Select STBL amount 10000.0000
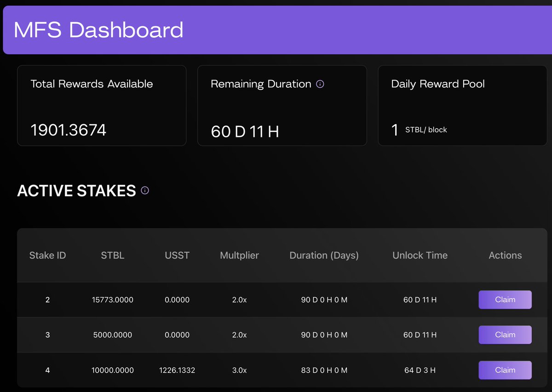This screenshot has height=392, width=552. [x=113, y=370]
